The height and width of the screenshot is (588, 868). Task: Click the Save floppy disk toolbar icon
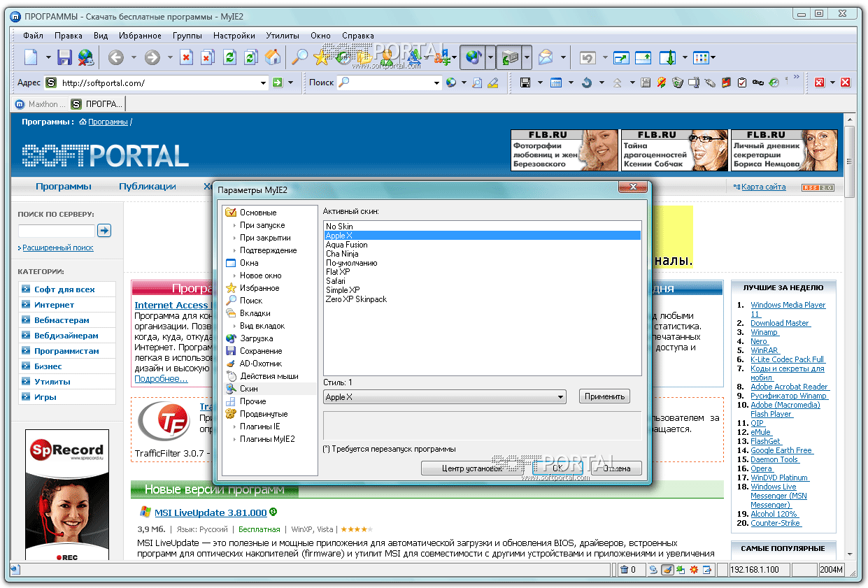(x=65, y=57)
